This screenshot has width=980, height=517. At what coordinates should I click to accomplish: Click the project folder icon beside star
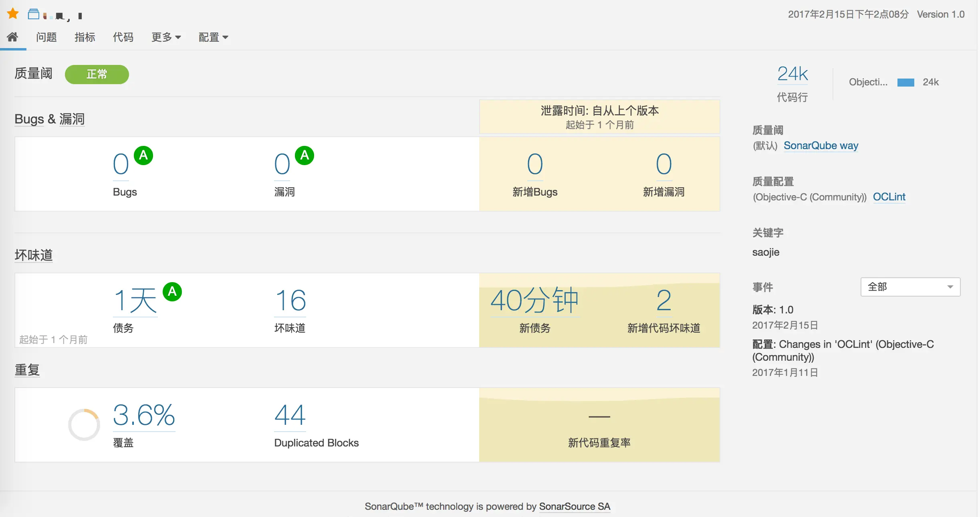(34, 14)
